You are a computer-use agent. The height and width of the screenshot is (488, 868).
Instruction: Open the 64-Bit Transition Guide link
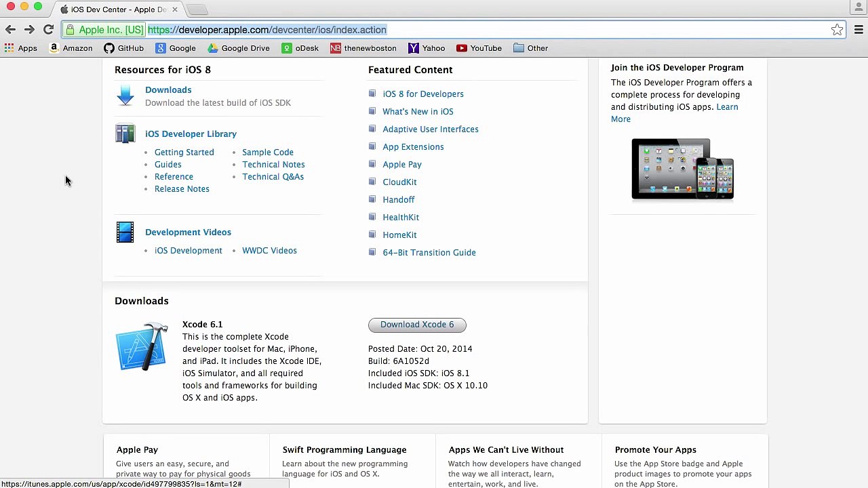(x=429, y=253)
